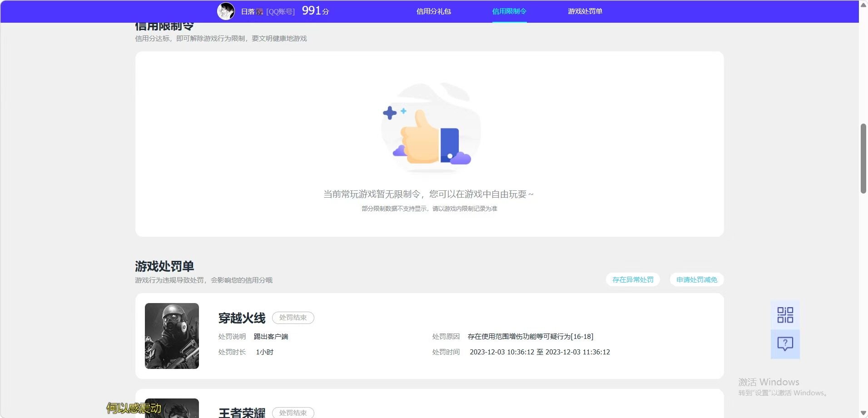
Task: Click the 游戏处罚单 section heading
Action: tap(164, 266)
